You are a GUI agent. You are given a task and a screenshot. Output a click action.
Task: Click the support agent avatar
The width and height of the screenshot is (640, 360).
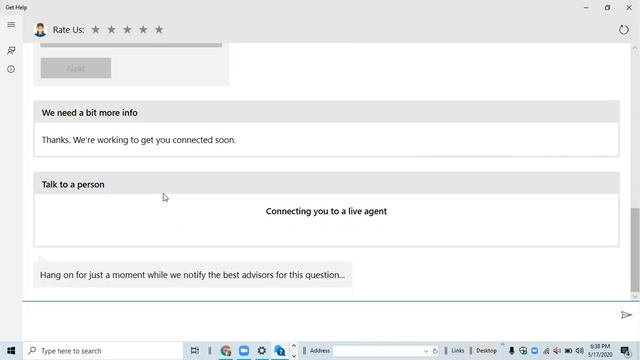coord(40,30)
